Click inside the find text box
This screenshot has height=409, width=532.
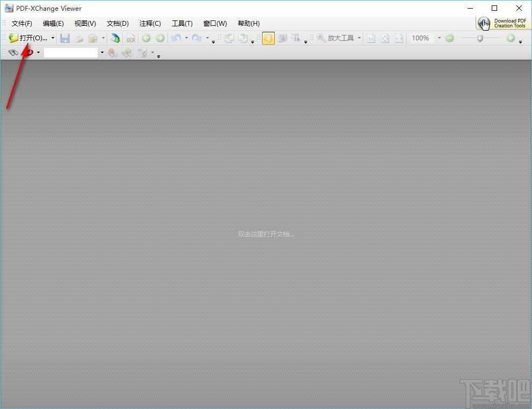[x=71, y=53]
